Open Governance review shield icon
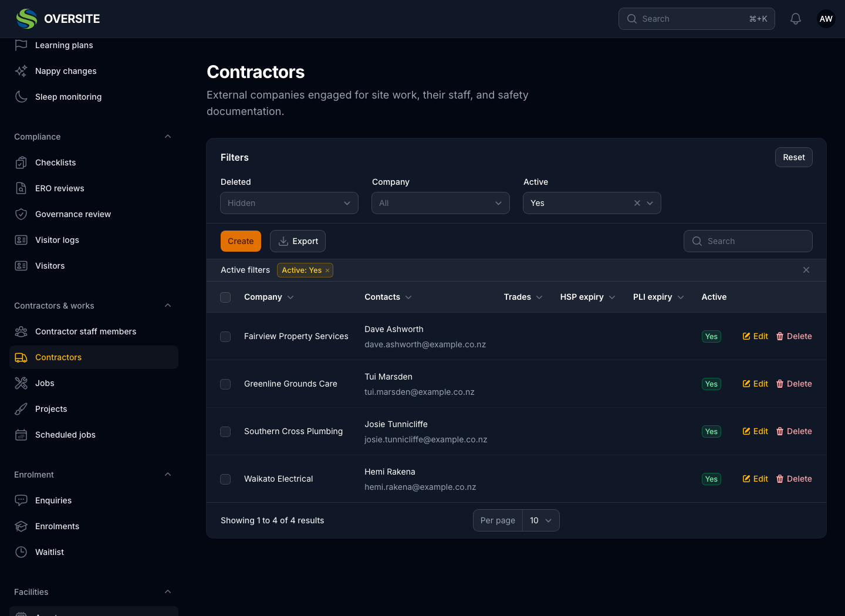This screenshot has height=616, width=845. [x=21, y=214]
